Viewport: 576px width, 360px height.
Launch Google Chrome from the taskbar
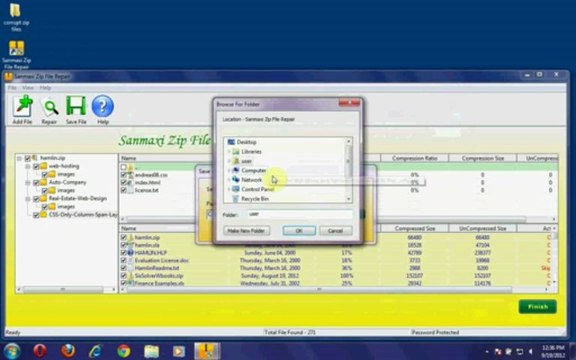pyautogui.click(x=124, y=351)
